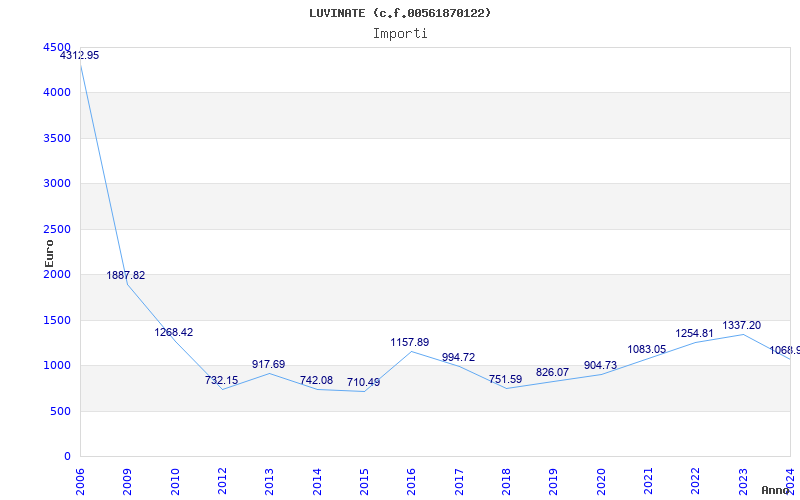Screen dimensions: 800x500
Task: Click the x-axis year 2006
Action: (x=80, y=482)
